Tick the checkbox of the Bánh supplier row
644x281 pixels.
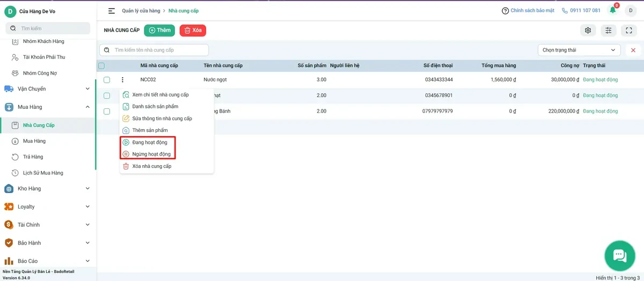pos(107,112)
